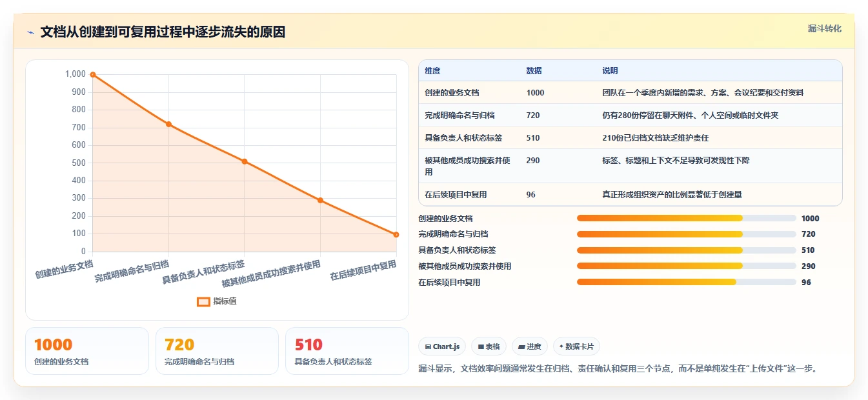The height and width of the screenshot is (400, 868).
Task: Click the progress value 96 label
Action: 806,282
